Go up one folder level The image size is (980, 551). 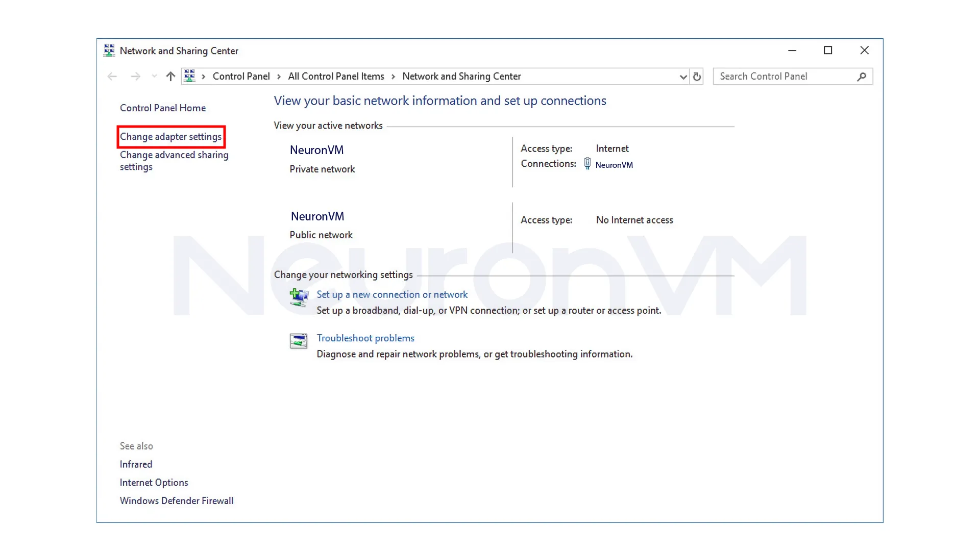click(170, 77)
